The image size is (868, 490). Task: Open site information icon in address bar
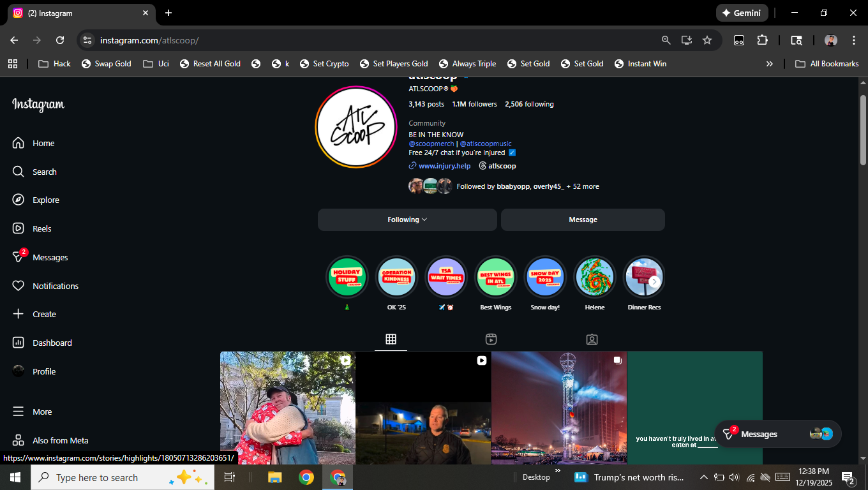[x=87, y=40]
